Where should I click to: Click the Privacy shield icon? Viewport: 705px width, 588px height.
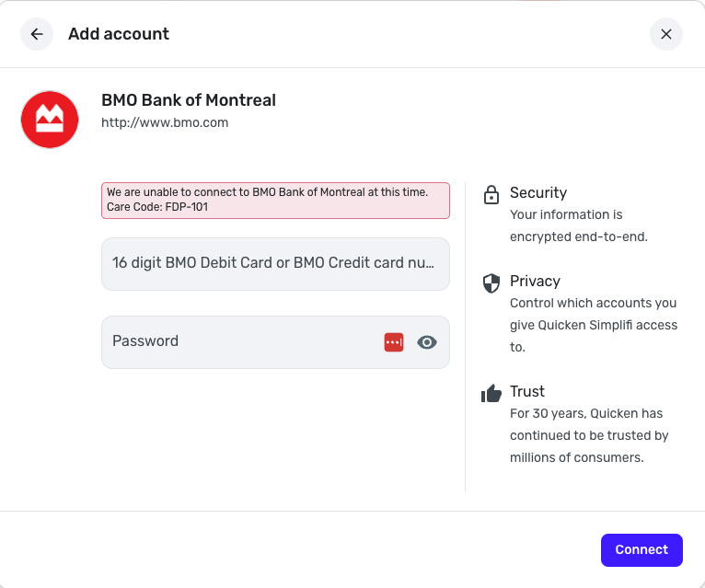tap(491, 282)
